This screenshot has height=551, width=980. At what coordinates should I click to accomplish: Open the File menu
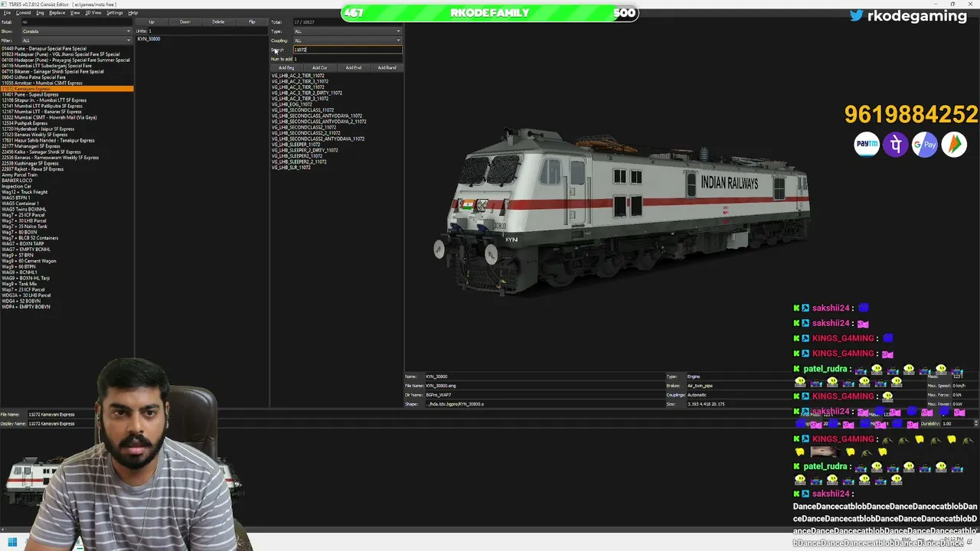pyautogui.click(x=7, y=13)
